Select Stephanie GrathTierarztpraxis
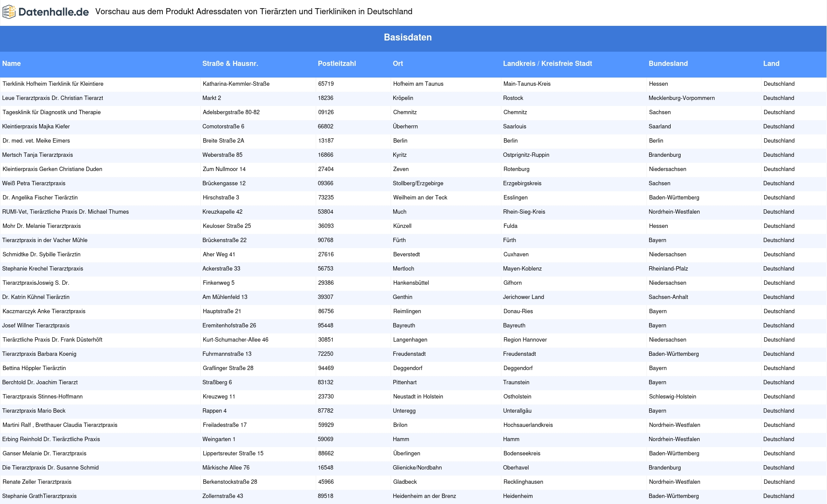This screenshot has width=827, height=504. [x=40, y=496]
